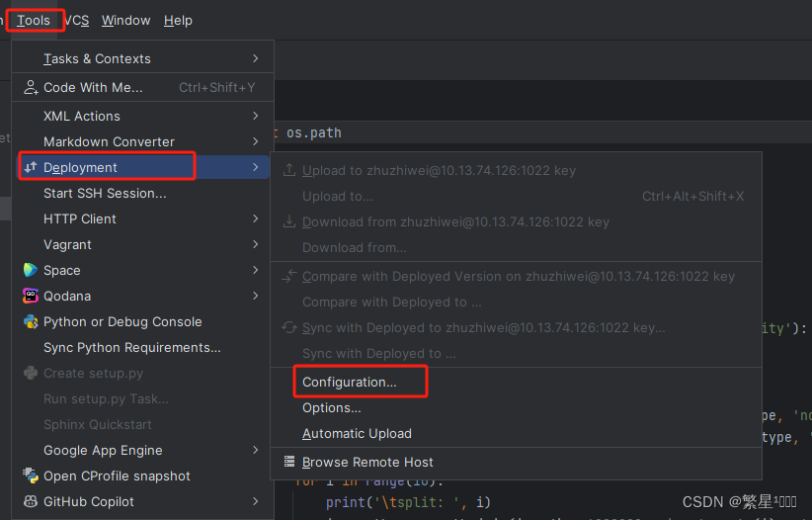This screenshot has height=520, width=812.
Task: Open the Window menu
Action: [125, 21]
